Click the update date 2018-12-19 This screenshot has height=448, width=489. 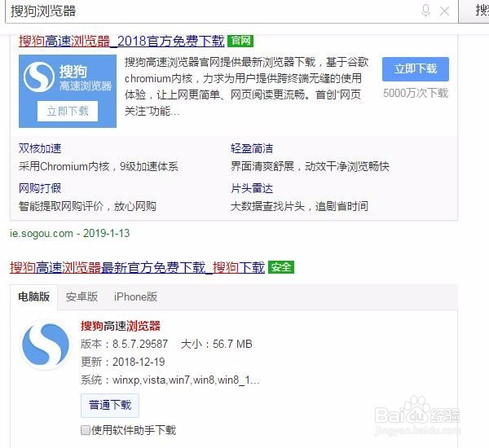[x=139, y=362]
